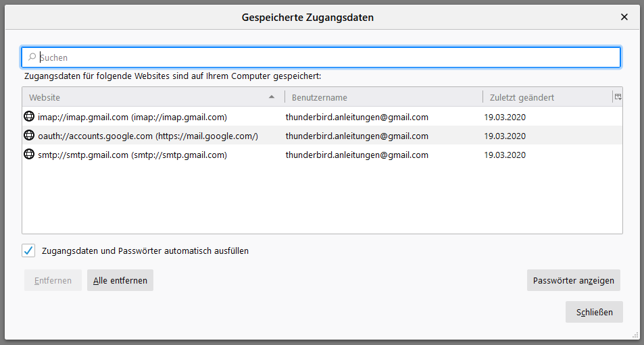
Task: Select the oauth://accounts.google.com login entry
Action: pyautogui.click(x=148, y=136)
